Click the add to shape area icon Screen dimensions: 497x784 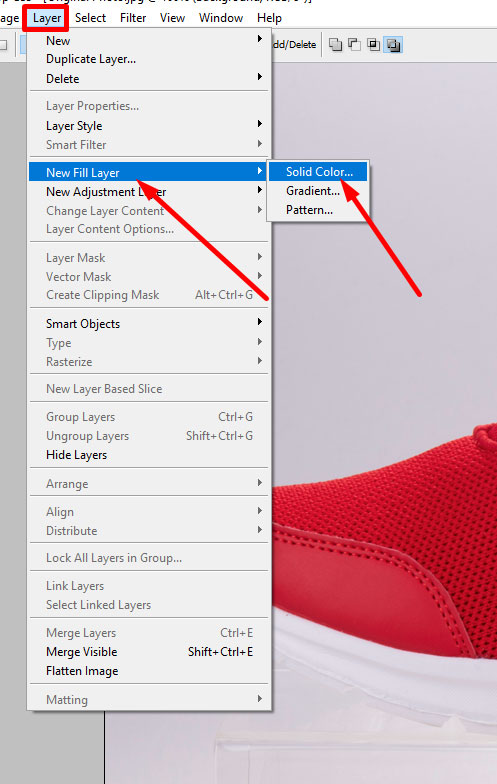point(336,45)
